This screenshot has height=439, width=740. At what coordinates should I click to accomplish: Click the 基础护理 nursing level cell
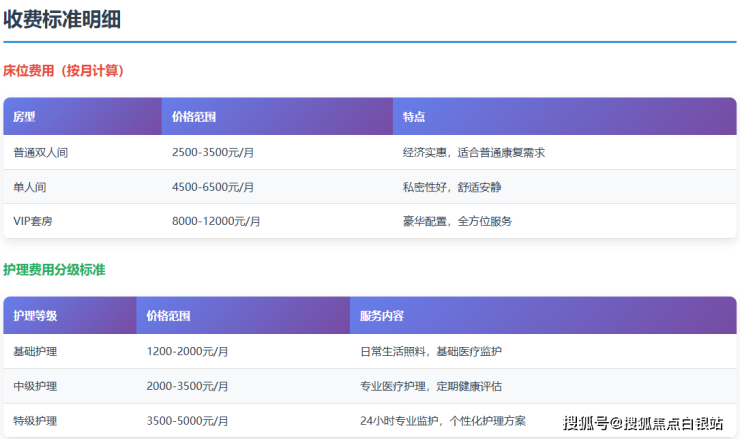(35, 352)
